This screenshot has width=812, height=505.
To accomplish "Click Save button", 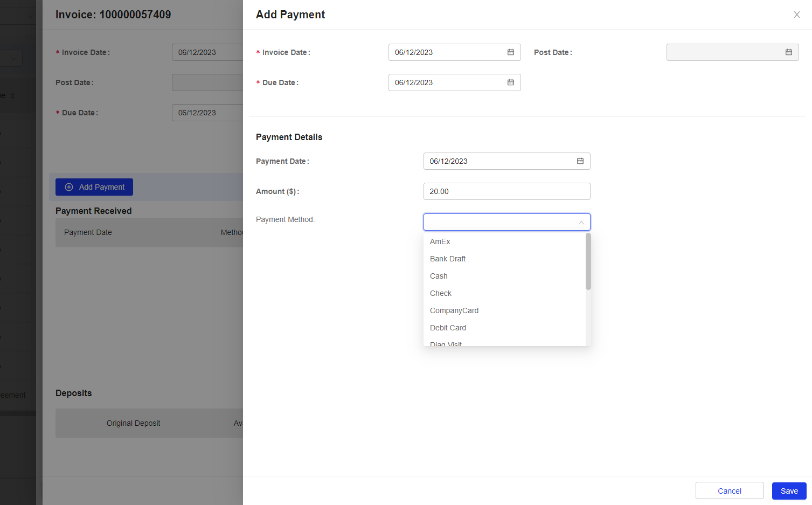I will click(x=789, y=491).
